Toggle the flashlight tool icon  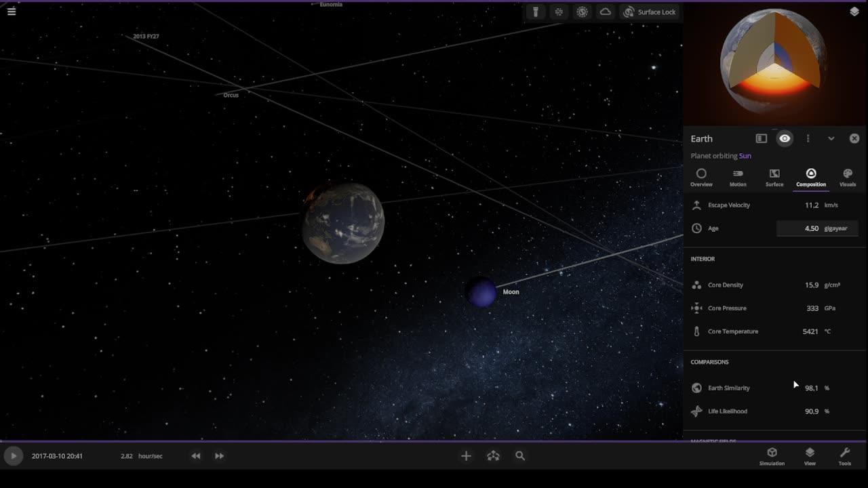pyautogui.click(x=535, y=12)
